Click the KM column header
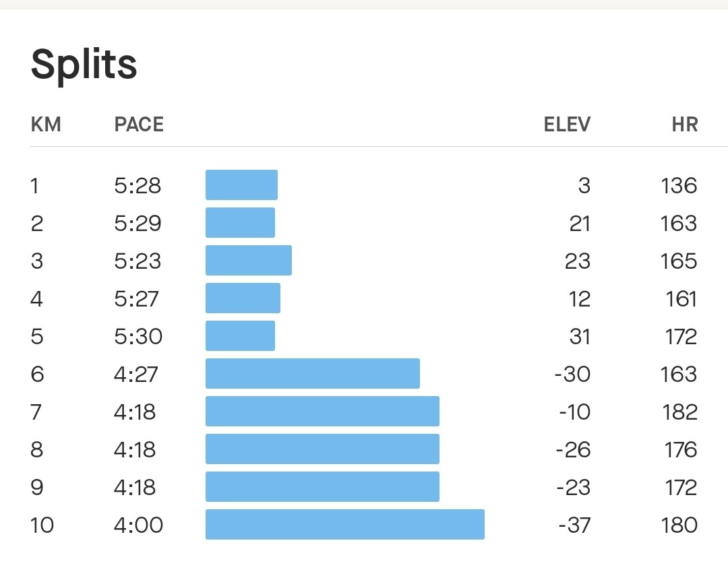Screen dimensions: 728x582 click(46, 125)
